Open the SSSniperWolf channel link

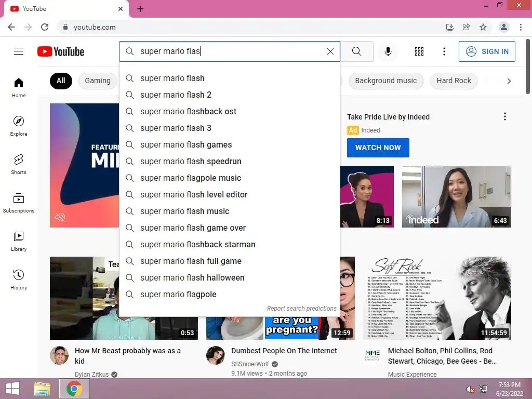250,364
